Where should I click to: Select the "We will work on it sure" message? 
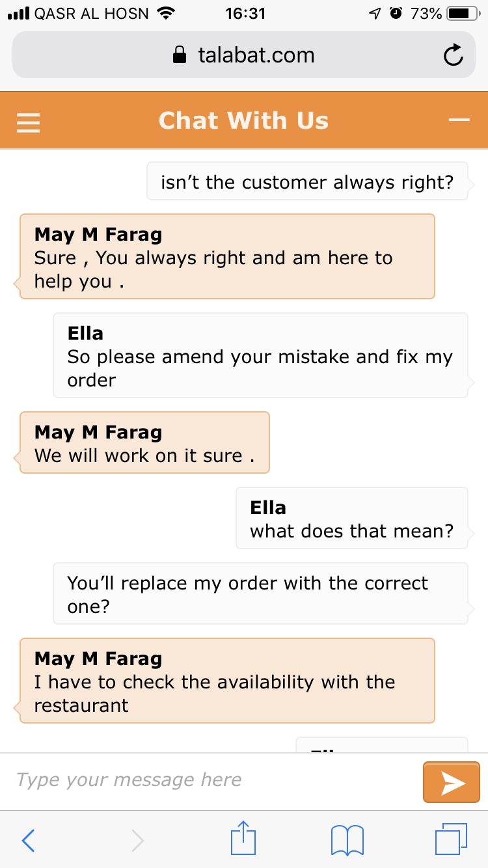point(144,443)
